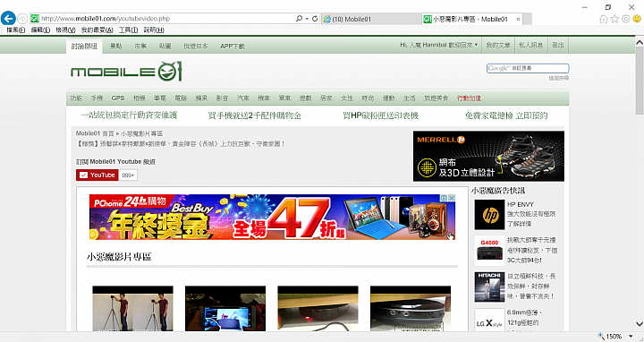Open the GPS nav category

pos(118,98)
